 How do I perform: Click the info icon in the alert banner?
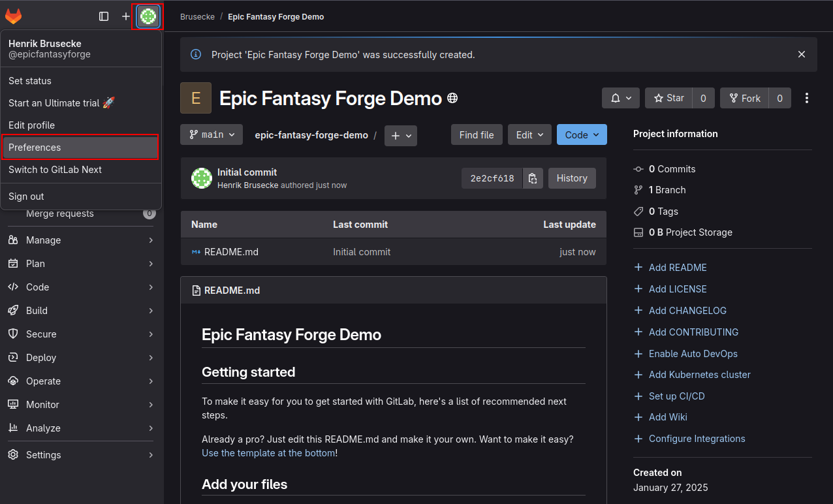click(x=196, y=54)
